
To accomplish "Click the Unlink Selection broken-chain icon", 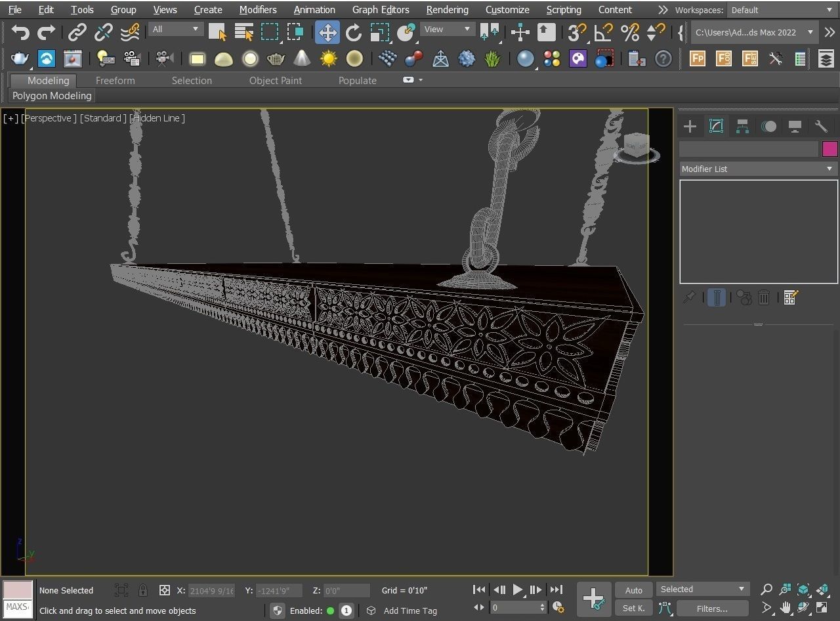I will pos(104,32).
